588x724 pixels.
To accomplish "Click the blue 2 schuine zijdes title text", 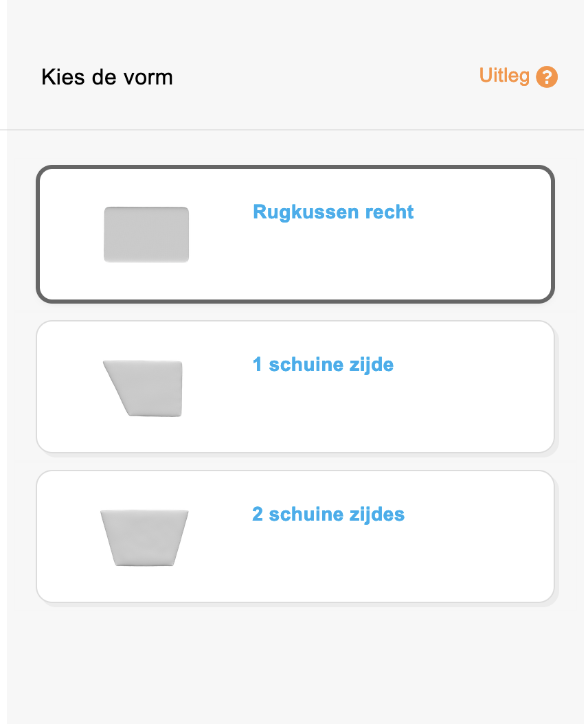I will (x=328, y=514).
